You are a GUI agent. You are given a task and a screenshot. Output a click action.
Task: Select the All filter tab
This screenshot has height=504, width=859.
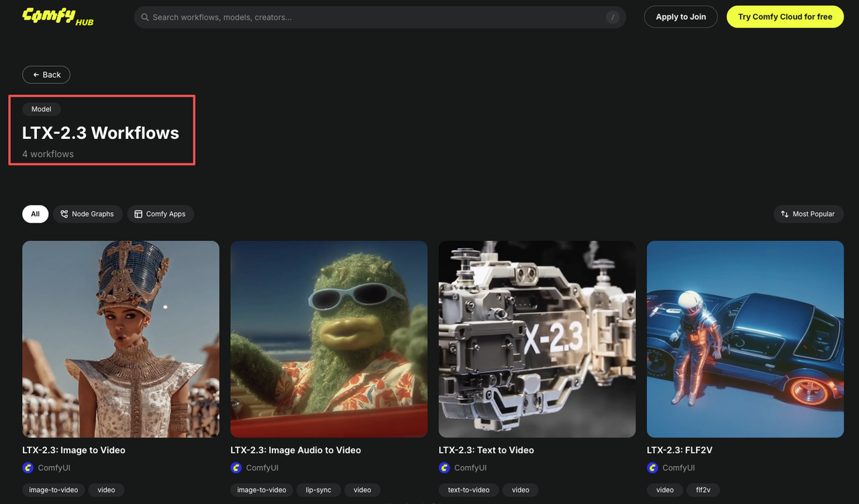click(35, 214)
